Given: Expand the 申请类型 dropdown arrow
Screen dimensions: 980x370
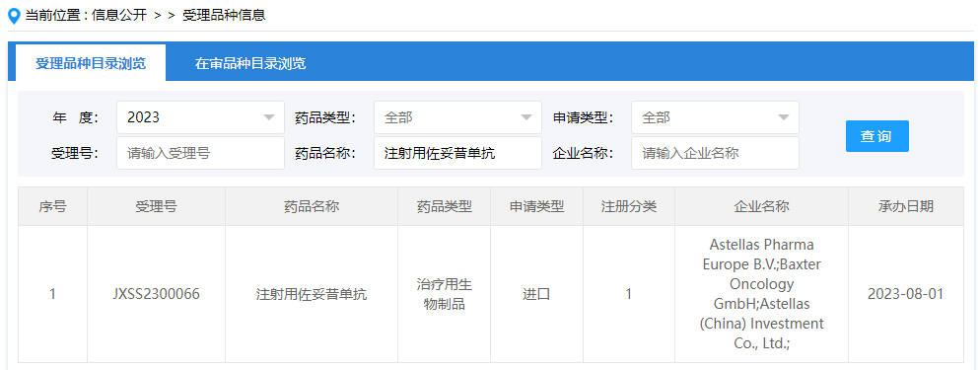Looking at the screenshot, I should (x=783, y=117).
